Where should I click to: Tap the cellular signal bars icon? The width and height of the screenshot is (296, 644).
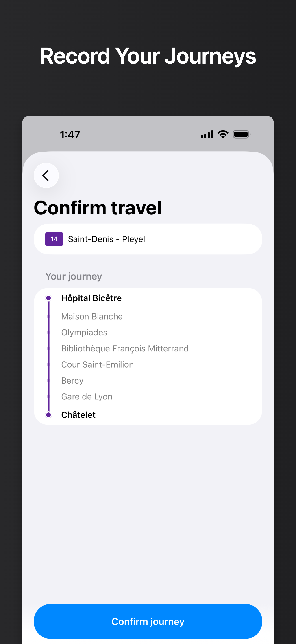(x=207, y=135)
